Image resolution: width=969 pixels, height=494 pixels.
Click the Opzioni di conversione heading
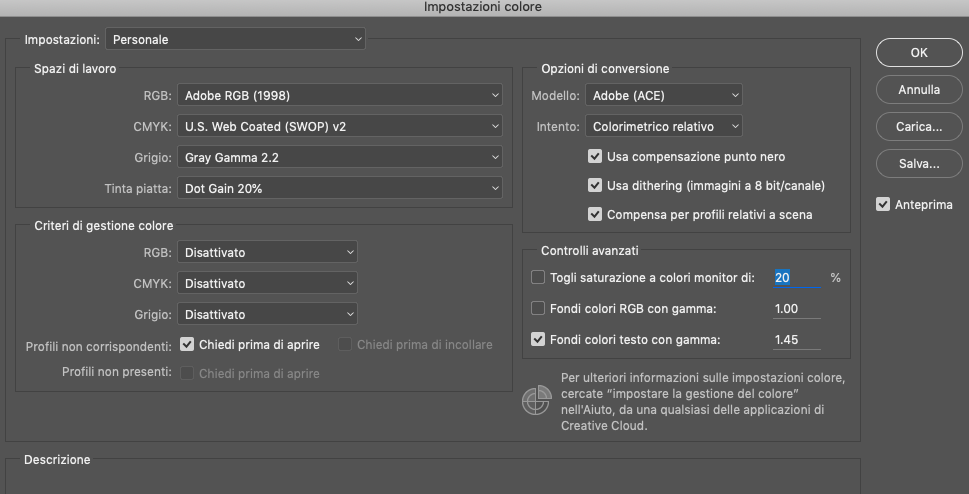(605, 69)
